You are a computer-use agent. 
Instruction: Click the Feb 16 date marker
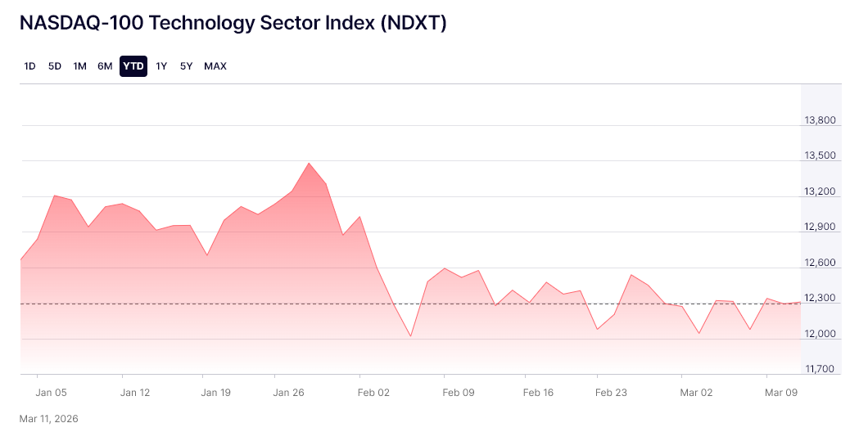tap(538, 393)
